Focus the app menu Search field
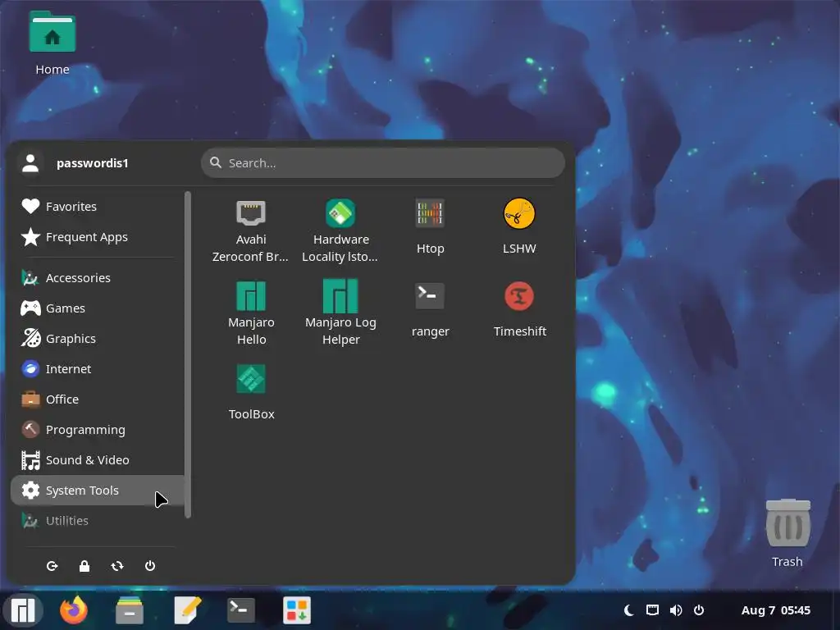The height and width of the screenshot is (630, 840). tap(382, 163)
